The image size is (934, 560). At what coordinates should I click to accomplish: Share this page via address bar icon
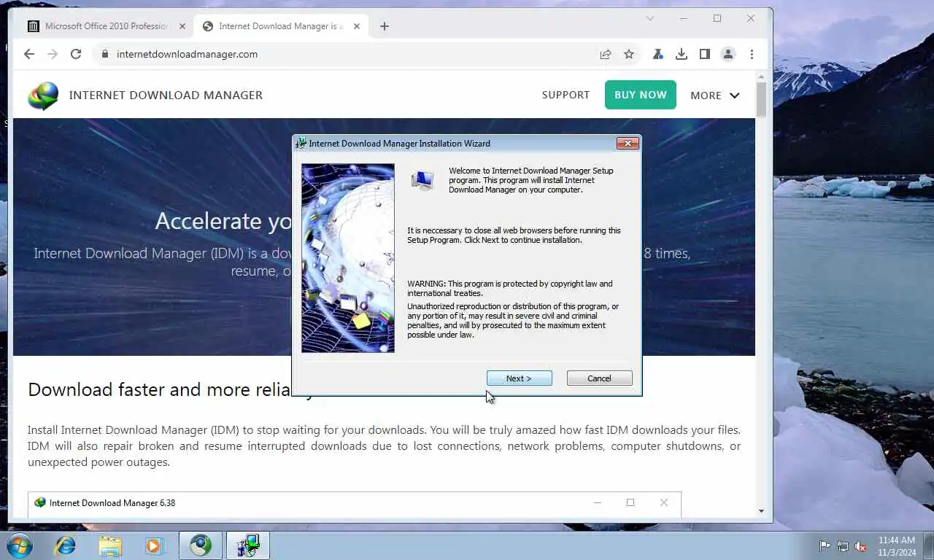[606, 54]
